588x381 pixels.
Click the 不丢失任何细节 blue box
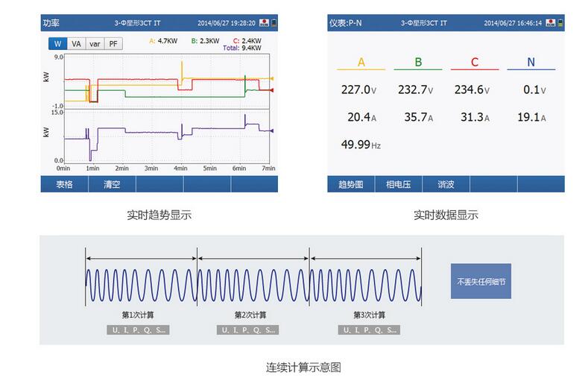point(481,282)
